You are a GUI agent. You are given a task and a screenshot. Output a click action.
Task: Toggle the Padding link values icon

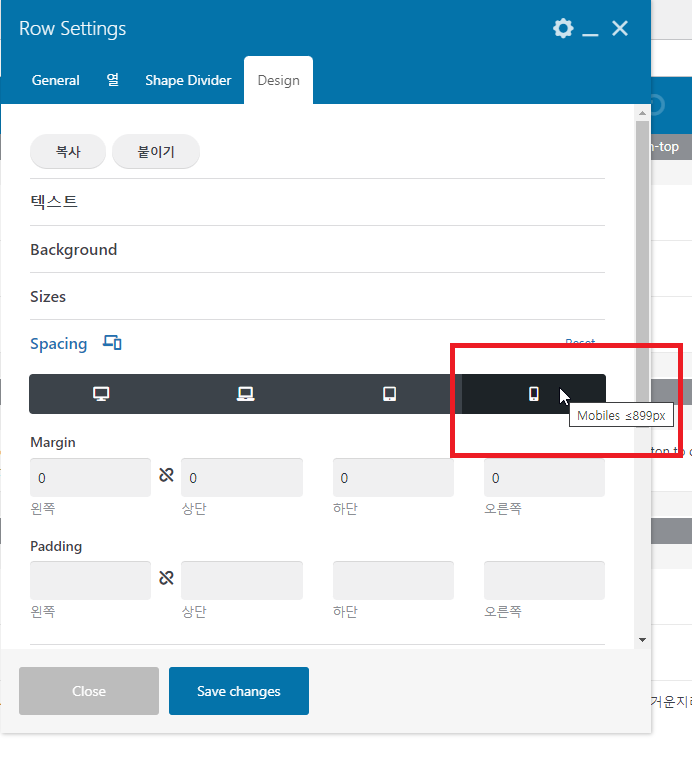click(166, 578)
